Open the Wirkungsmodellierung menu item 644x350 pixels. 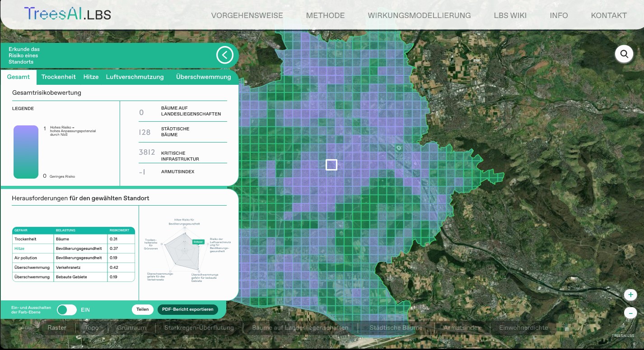pyautogui.click(x=419, y=15)
